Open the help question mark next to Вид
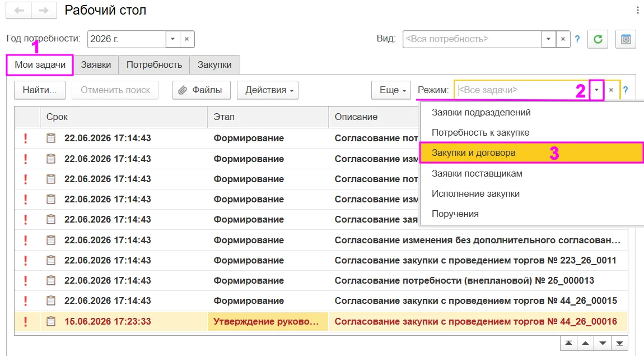Screen dimensions: 644x356 (x=577, y=39)
